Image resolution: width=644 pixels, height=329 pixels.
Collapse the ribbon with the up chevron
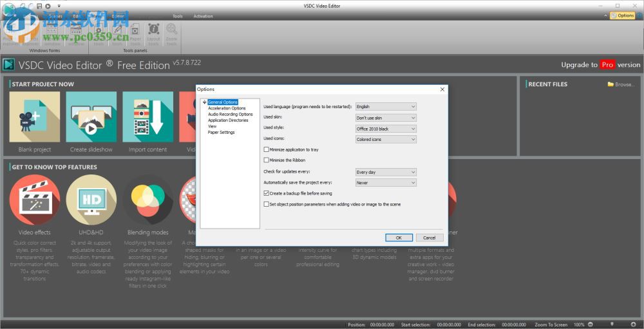pyautogui.click(x=606, y=15)
